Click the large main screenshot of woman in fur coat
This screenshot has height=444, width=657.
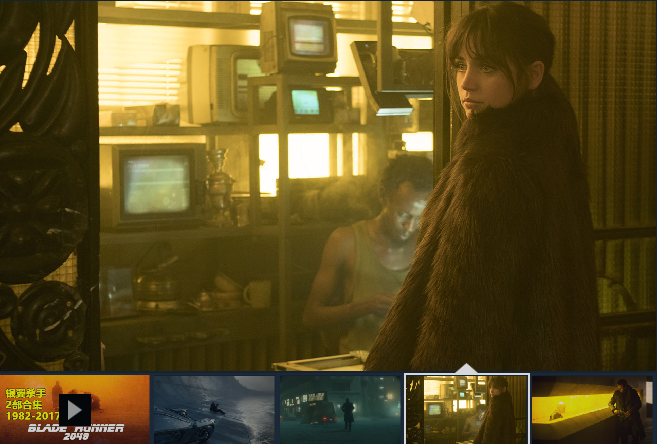click(328, 186)
